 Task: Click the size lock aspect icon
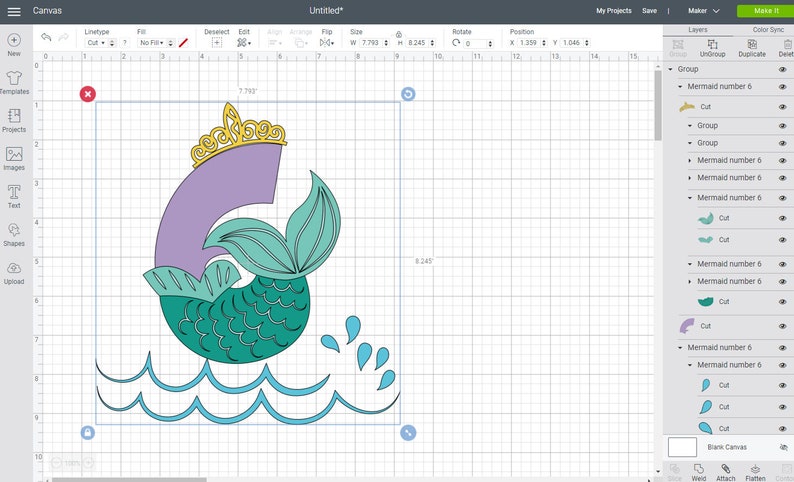tap(399, 34)
